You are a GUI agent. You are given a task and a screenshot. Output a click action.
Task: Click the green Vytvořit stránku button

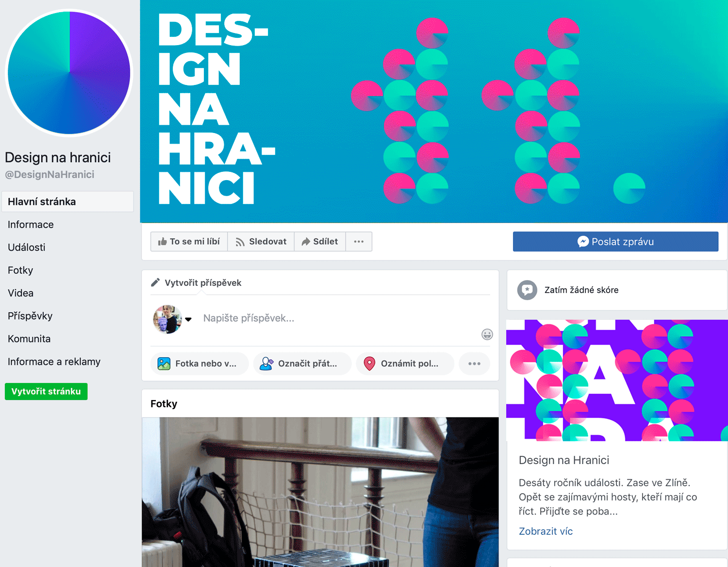pos(46,391)
